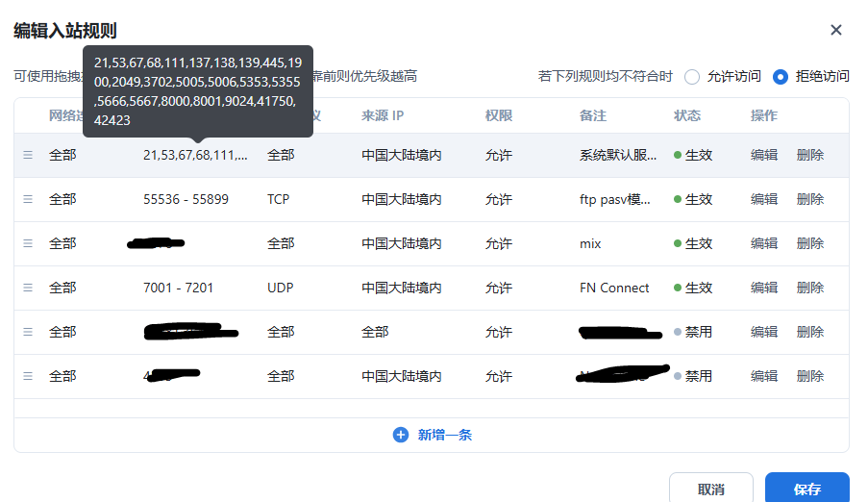Image resolution: width=868 pixels, height=502 pixels.
Task: Click the 权限 column header
Action: (x=499, y=115)
